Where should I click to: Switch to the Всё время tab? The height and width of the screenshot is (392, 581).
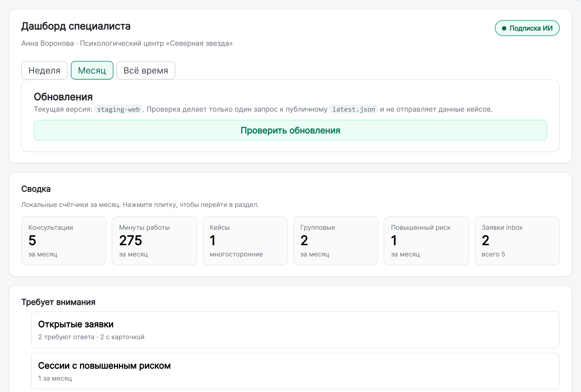[146, 70]
